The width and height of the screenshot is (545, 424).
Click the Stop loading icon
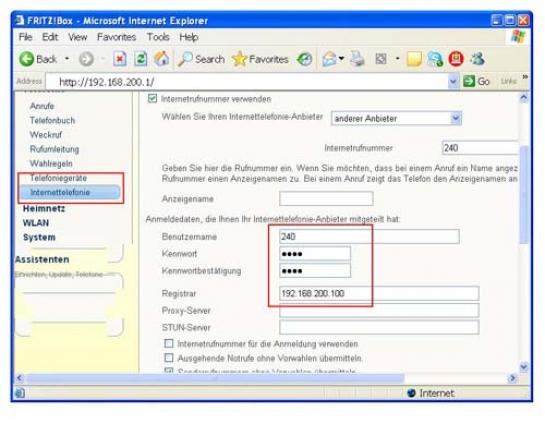pyautogui.click(x=120, y=59)
